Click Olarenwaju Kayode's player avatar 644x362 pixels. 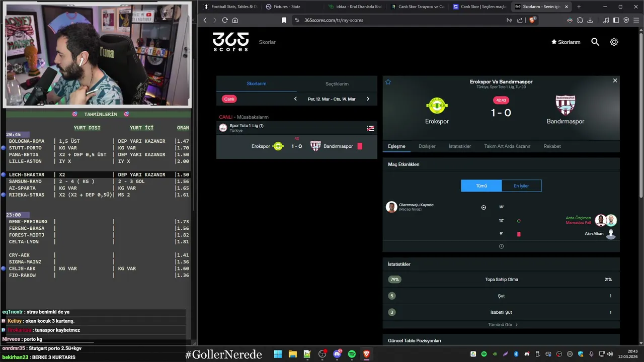(x=391, y=207)
